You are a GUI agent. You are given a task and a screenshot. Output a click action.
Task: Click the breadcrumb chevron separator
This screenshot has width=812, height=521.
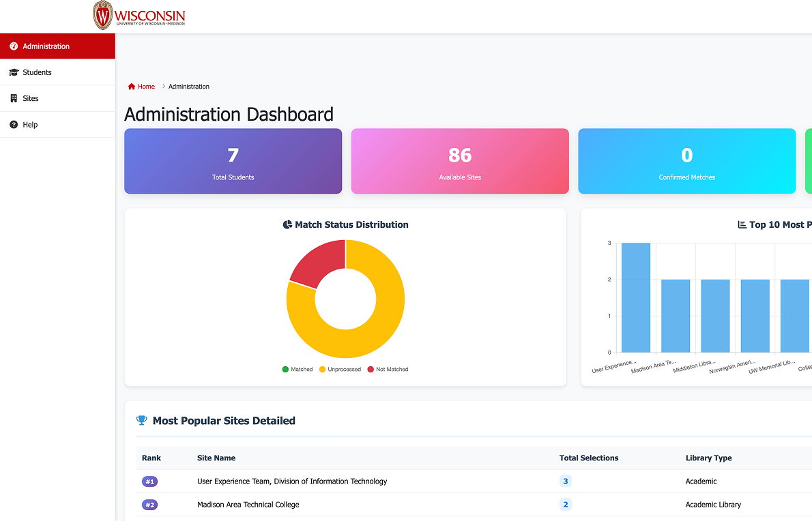(x=164, y=87)
